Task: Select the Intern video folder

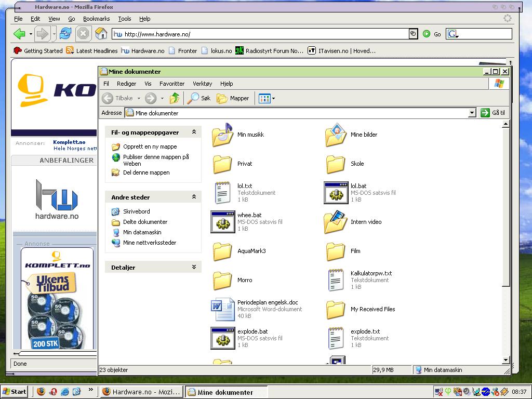Action: point(336,222)
